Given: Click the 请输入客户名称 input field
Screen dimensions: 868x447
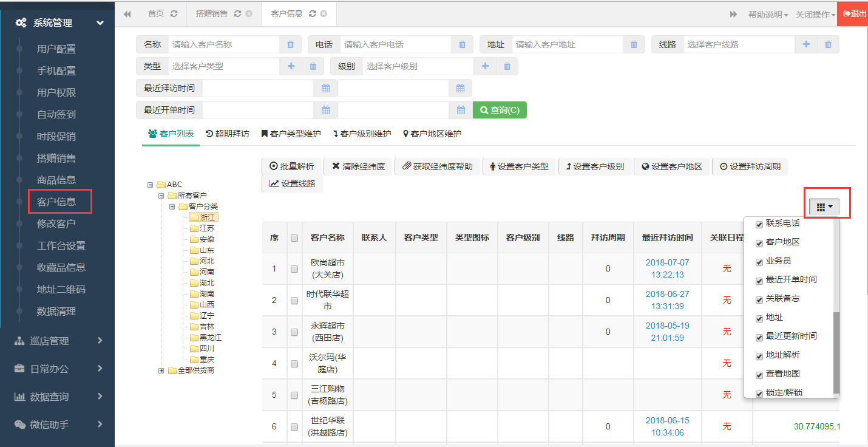Looking at the screenshot, I should pos(224,44).
